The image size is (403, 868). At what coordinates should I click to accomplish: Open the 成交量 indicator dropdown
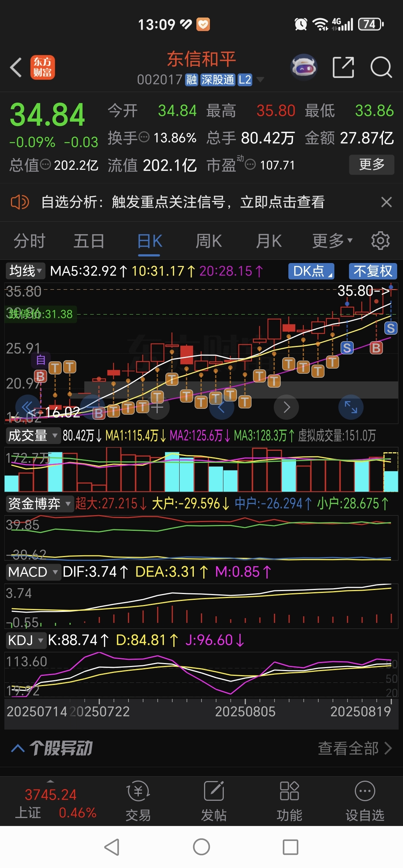33,435
